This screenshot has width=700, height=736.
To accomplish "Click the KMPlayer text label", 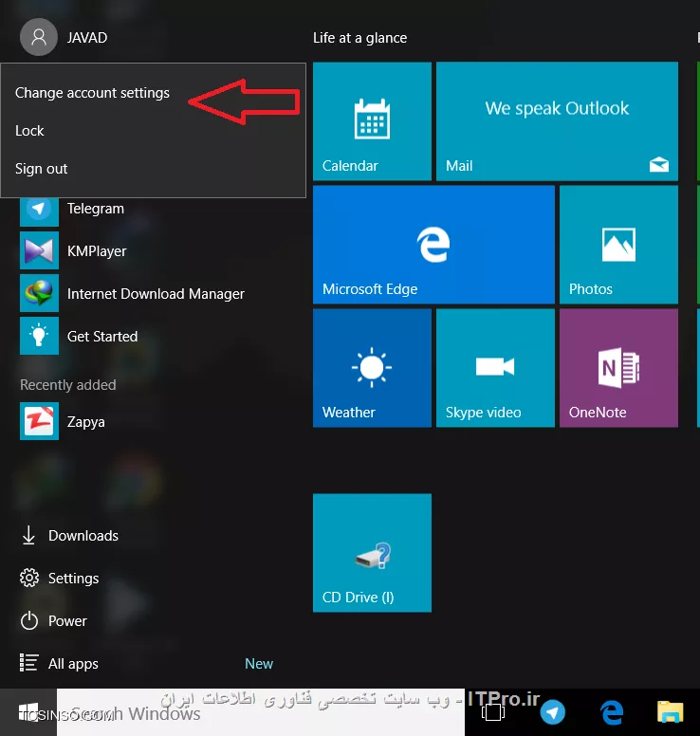I will (97, 251).
